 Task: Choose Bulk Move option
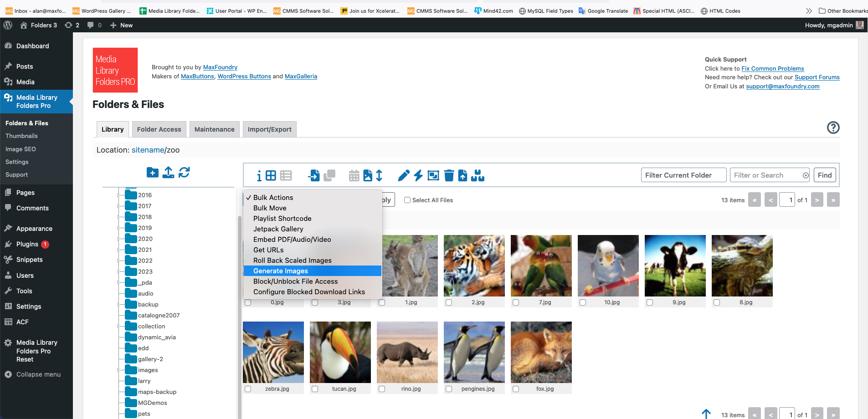312,208
